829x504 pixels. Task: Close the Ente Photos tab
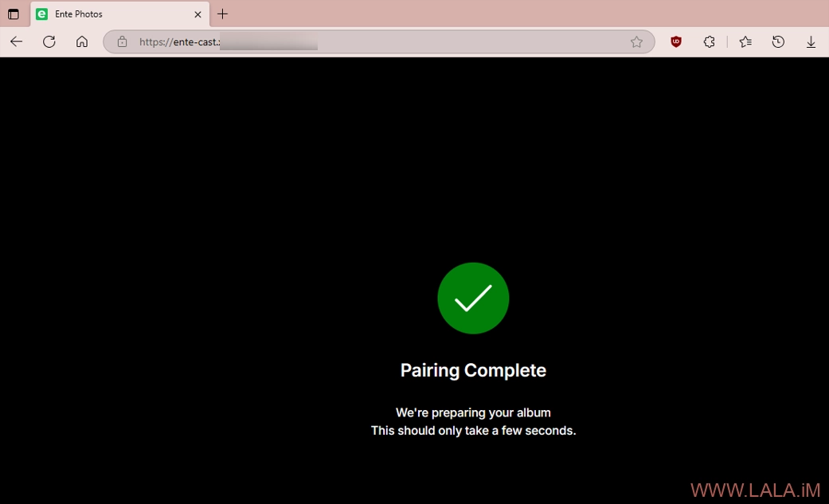pyautogui.click(x=198, y=14)
